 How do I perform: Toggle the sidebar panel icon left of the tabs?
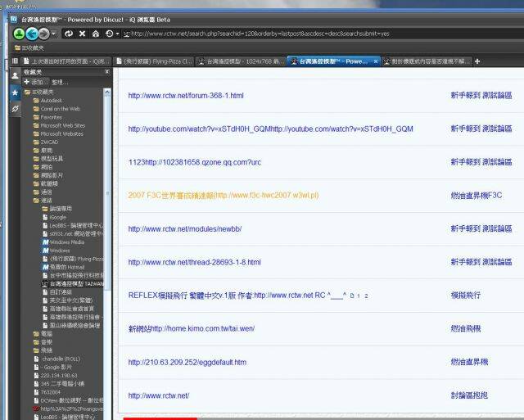[x=15, y=61]
